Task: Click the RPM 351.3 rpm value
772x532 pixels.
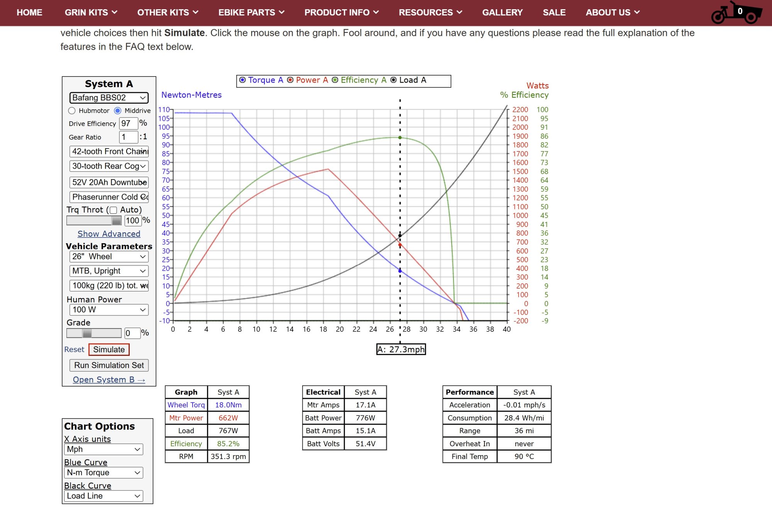Action: [x=228, y=457]
